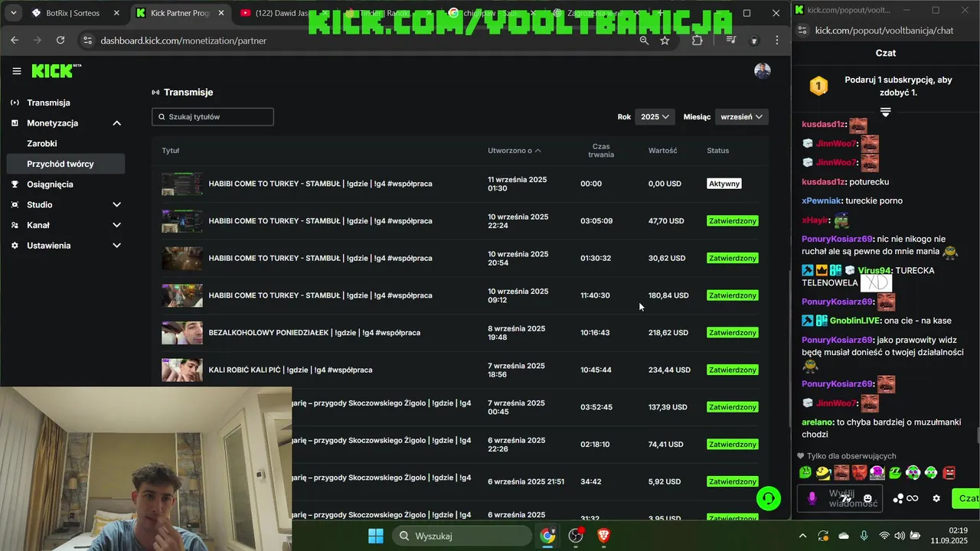Click the Windows taskbar Wyszukaj search box
The width and height of the screenshot is (980, 551).
[x=462, y=536]
